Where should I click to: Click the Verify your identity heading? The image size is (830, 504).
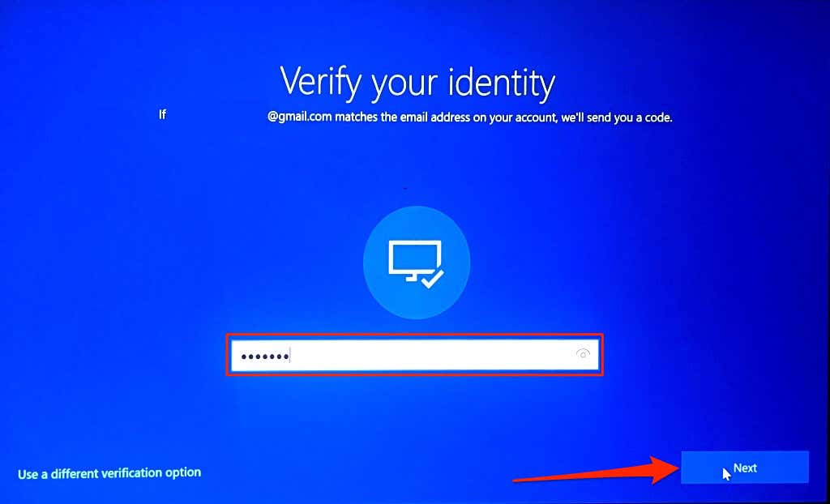coord(417,83)
